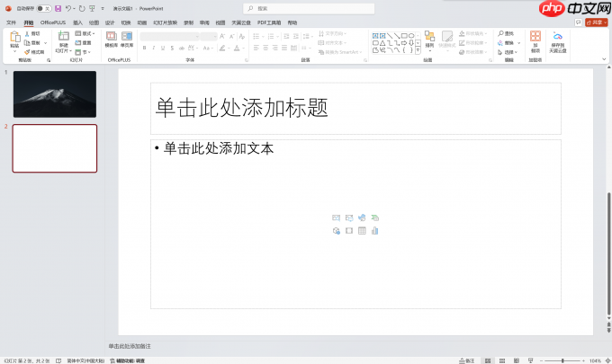Switch to the OfficePLUS tab

point(53,22)
